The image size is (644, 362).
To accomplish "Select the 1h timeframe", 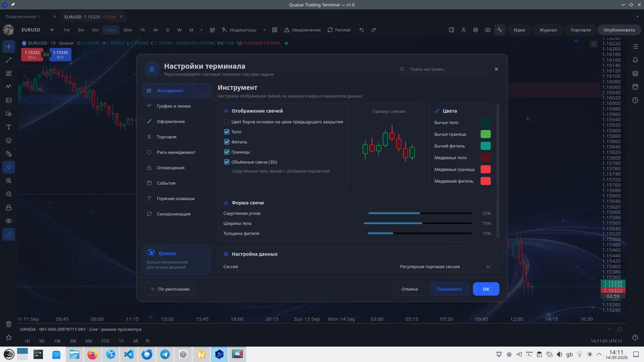I will [143, 30].
